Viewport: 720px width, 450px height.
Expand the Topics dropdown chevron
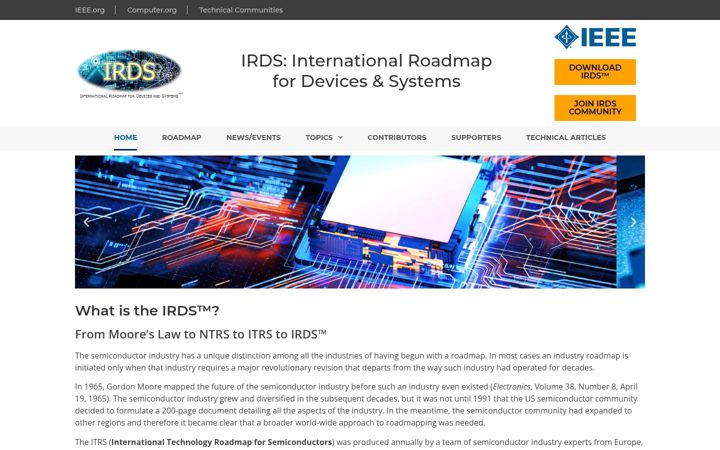(x=341, y=138)
